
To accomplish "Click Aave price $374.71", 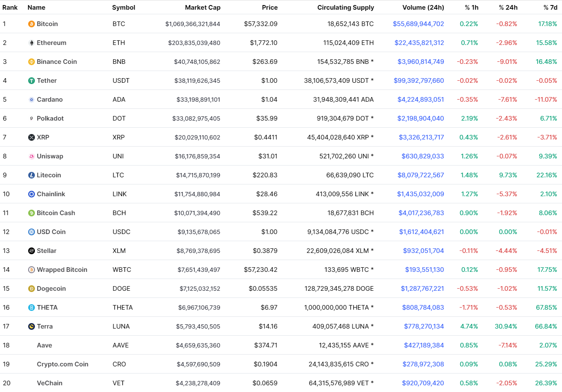I will (266, 345).
